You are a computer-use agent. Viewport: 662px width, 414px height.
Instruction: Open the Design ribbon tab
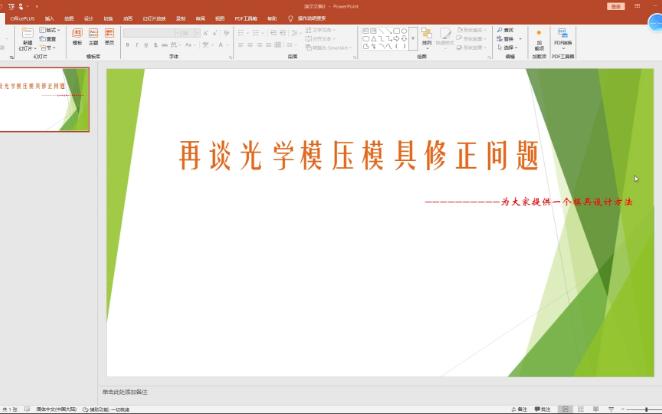[88, 19]
